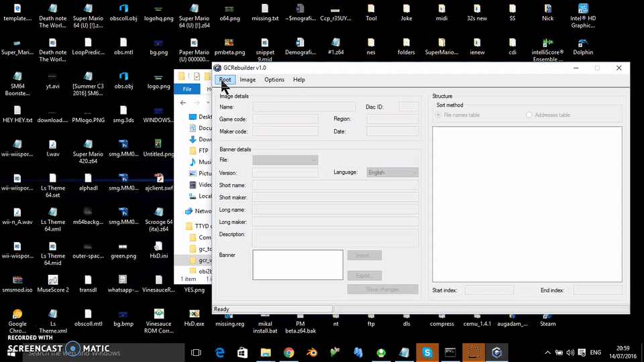This screenshot has width=644, height=362.
Task: Click the Blender icon in the taskbar
Action: point(311,353)
